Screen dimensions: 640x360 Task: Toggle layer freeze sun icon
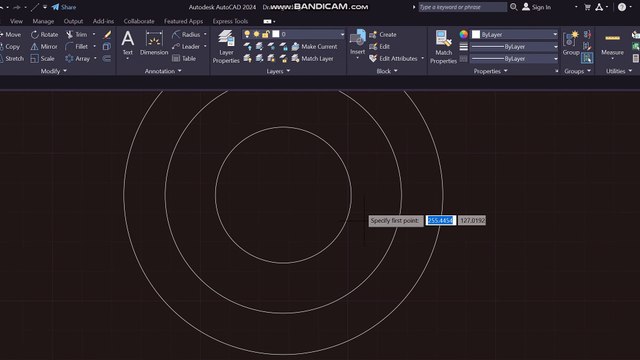pyautogui.click(x=256, y=34)
